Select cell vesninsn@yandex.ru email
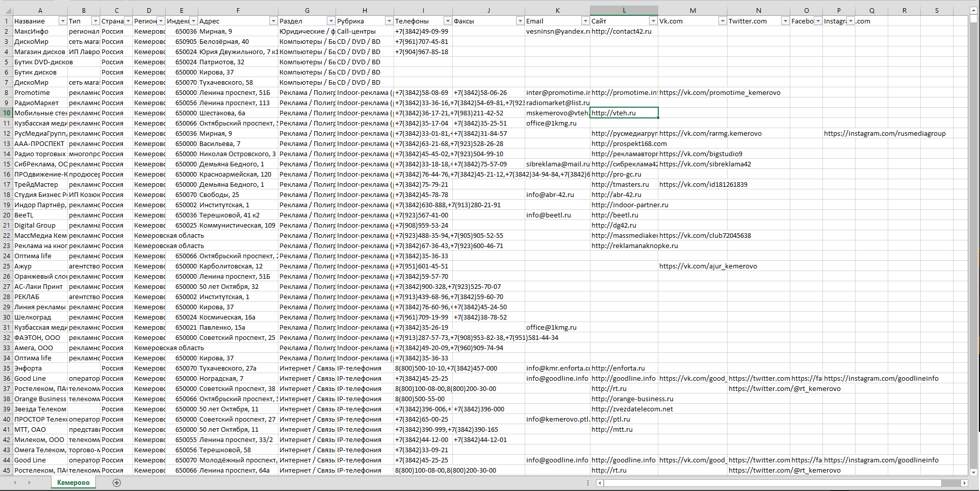The width and height of the screenshot is (980, 491). click(557, 31)
